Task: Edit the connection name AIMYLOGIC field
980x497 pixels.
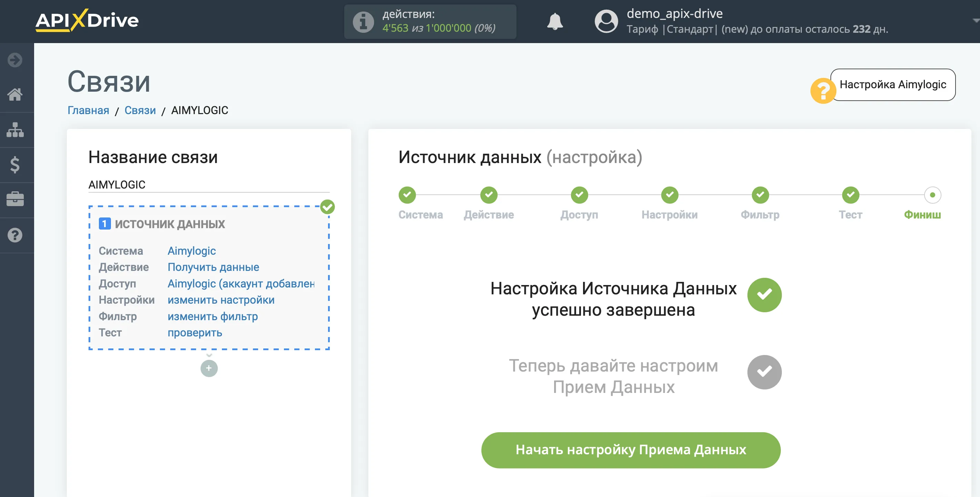Action: (209, 185)
